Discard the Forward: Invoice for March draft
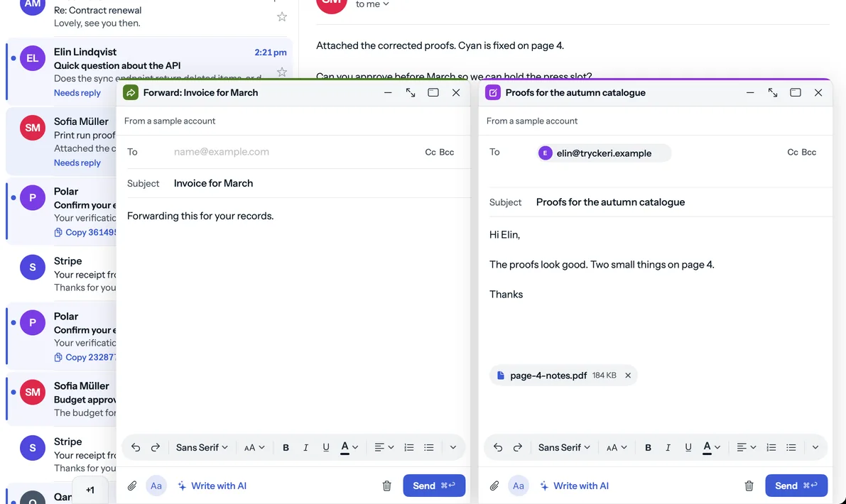The image size is (846, 504). [x=387, y=486]
